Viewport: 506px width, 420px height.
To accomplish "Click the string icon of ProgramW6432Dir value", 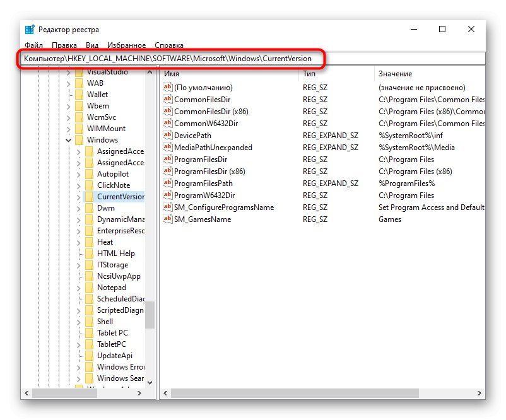I will (x=167, y=194).
